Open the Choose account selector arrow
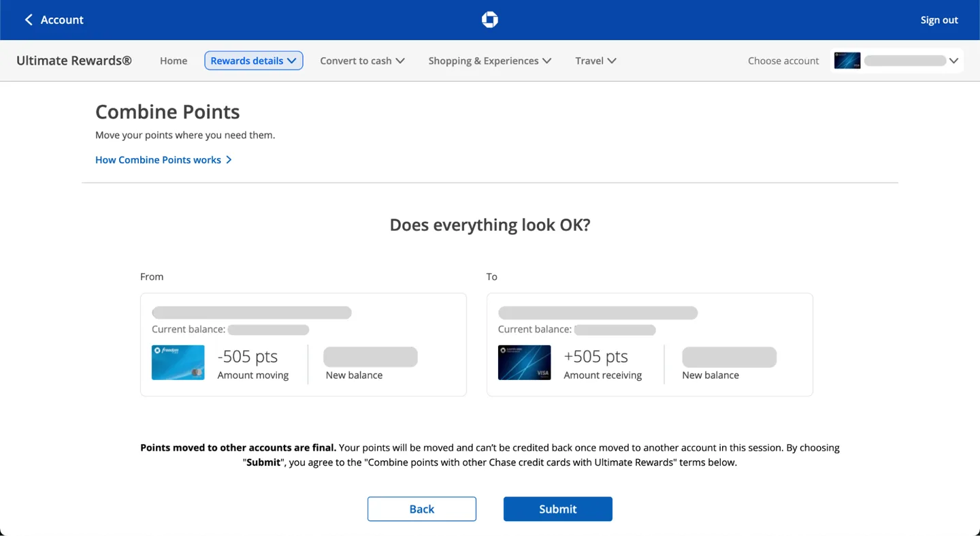The height and width of the screenshot is (536, 980). coord(953,61)
